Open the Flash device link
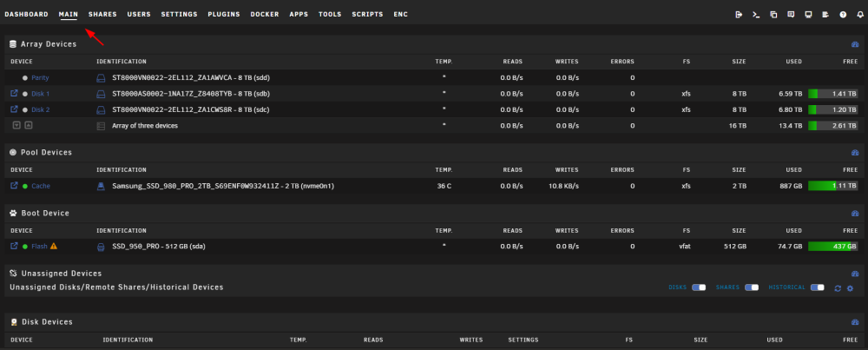The height and width of the screenshot is (350, 868). [x=39, y=247]
